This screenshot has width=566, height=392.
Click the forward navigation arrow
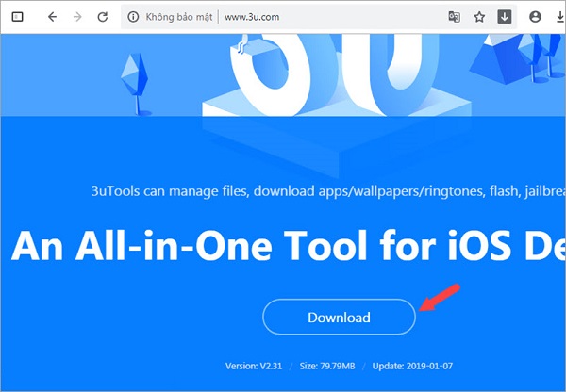[x=76, y=17]
